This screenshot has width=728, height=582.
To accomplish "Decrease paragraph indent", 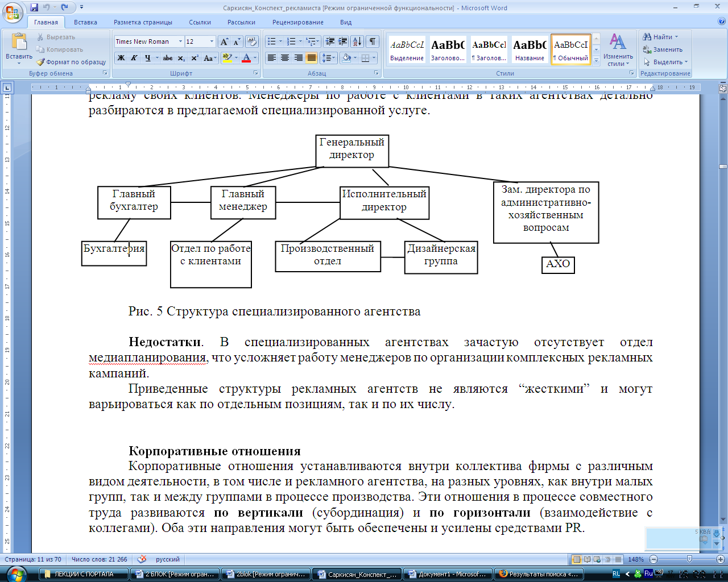I will tap(329, 41).
